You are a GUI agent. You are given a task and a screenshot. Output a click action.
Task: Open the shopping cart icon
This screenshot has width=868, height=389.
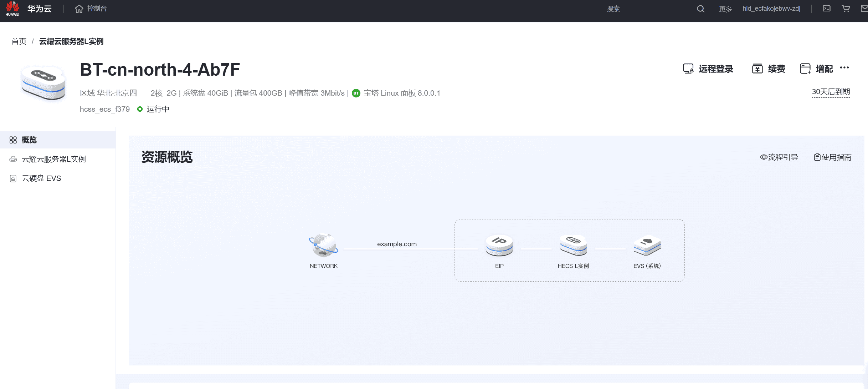tap(846, 9)
